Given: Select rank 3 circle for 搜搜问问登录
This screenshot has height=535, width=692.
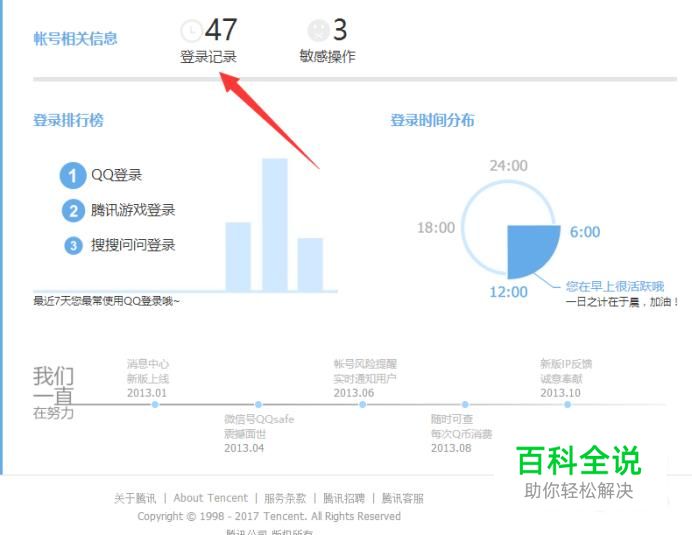Looking at the screenshot, I should coord(73,245).
